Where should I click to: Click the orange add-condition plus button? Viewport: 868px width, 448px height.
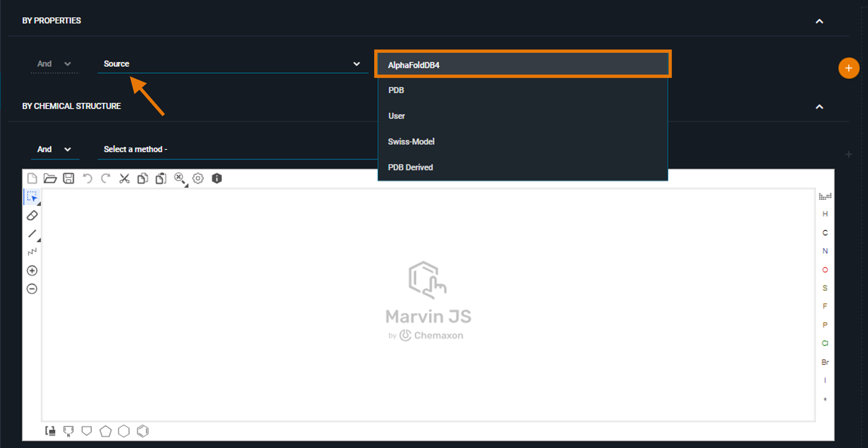pyautogui.click(x=849, y=68)
